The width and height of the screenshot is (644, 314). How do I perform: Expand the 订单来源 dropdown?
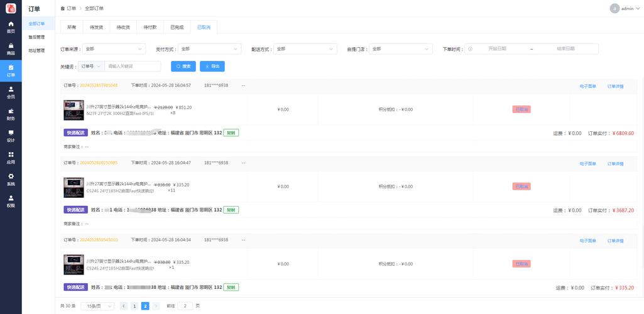click(114, 49)
